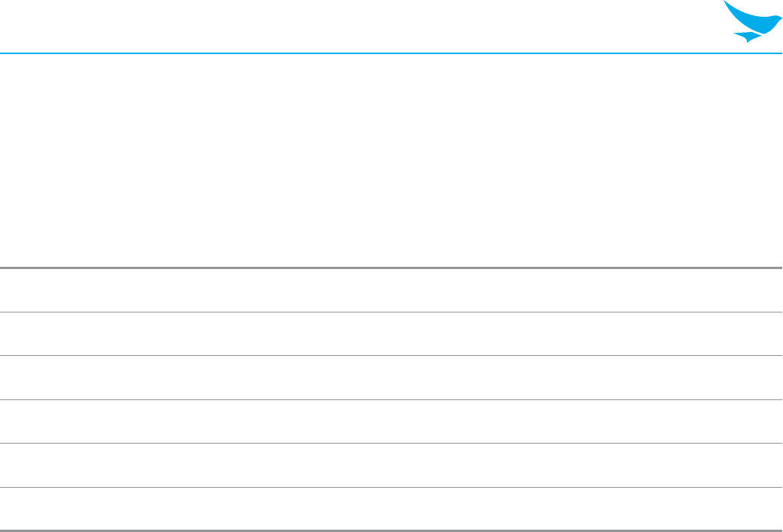
Task: Click the large blank area above the table
Action: tap(391, 160)
